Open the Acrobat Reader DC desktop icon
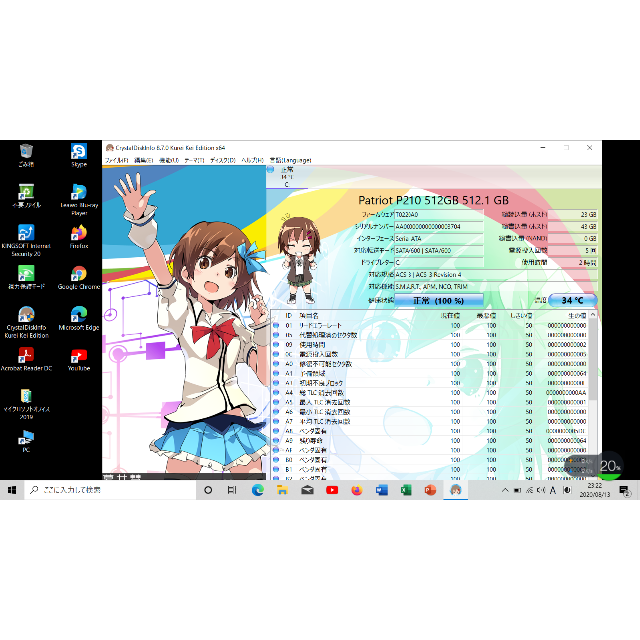The width and height of the screenshot is (640, 640). pyautogui.click(x=26, y=360)
